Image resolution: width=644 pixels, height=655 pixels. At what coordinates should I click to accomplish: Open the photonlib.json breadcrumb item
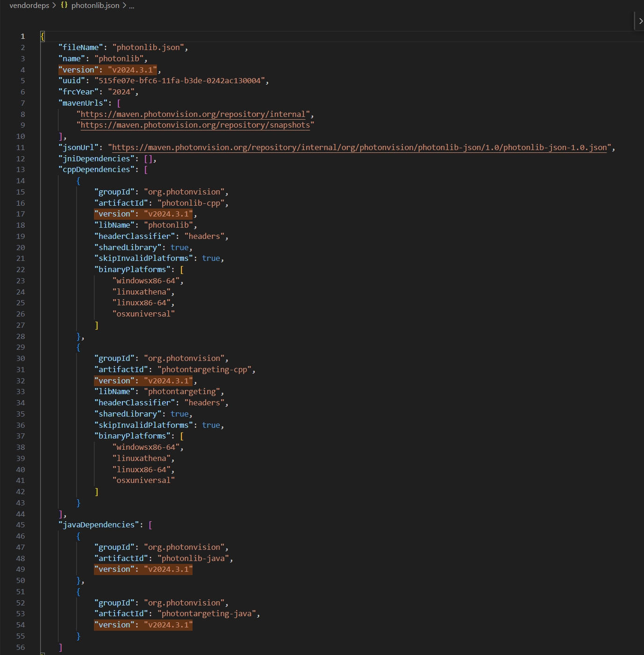tap(95, 6)
